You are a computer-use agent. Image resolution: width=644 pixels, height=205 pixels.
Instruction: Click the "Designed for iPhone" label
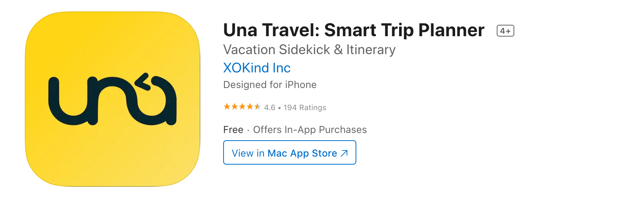pyautogui.click(x=270, y=85)
